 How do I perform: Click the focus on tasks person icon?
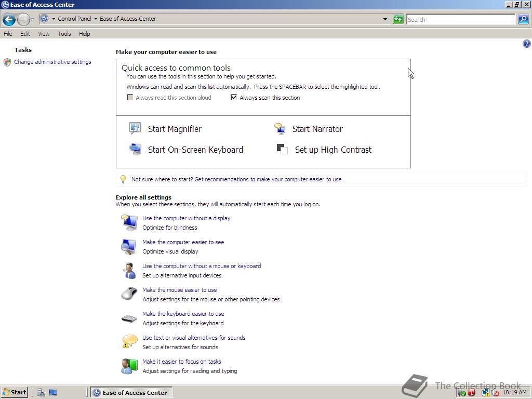pyautogui.click(x=129, y=366)
